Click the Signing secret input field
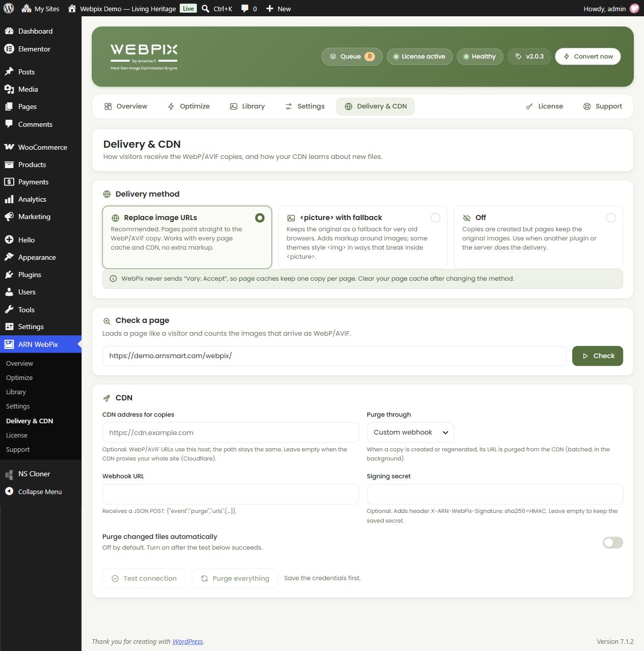This screenshot has height=651, width=644. (x=495, y=494)
